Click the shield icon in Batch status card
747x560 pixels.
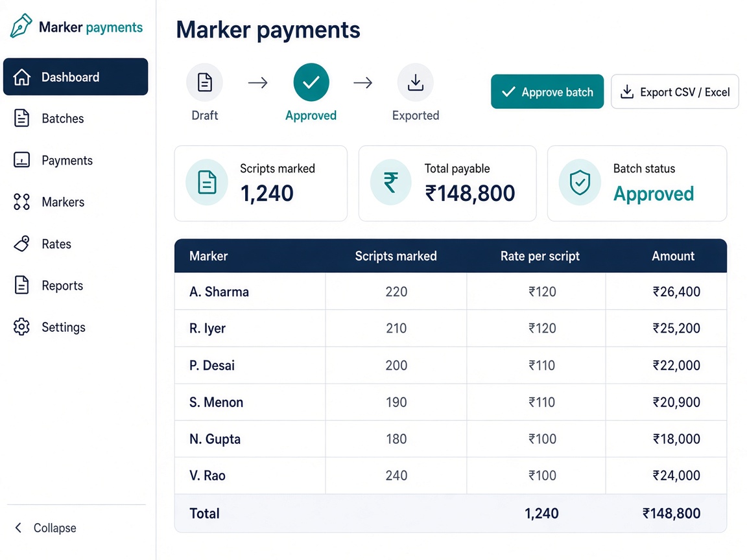pos(580,182)
